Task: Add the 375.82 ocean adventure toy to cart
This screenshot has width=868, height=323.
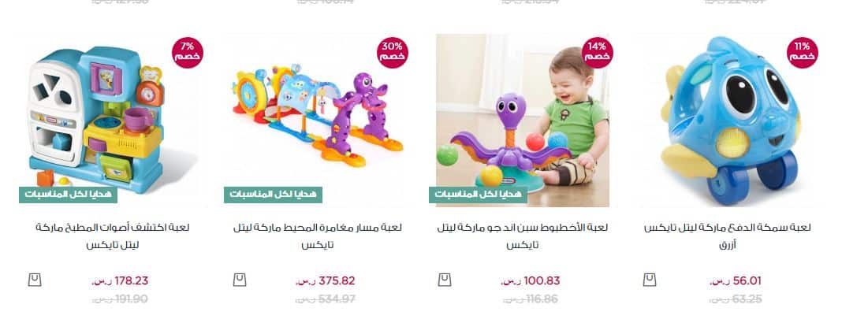Action: 239,280
